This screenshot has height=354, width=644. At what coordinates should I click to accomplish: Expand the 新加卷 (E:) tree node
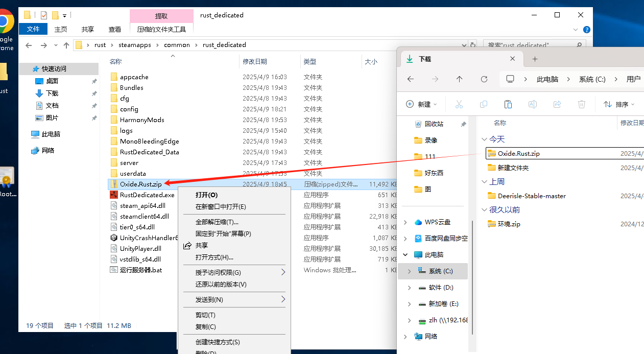tap(409, 304)
